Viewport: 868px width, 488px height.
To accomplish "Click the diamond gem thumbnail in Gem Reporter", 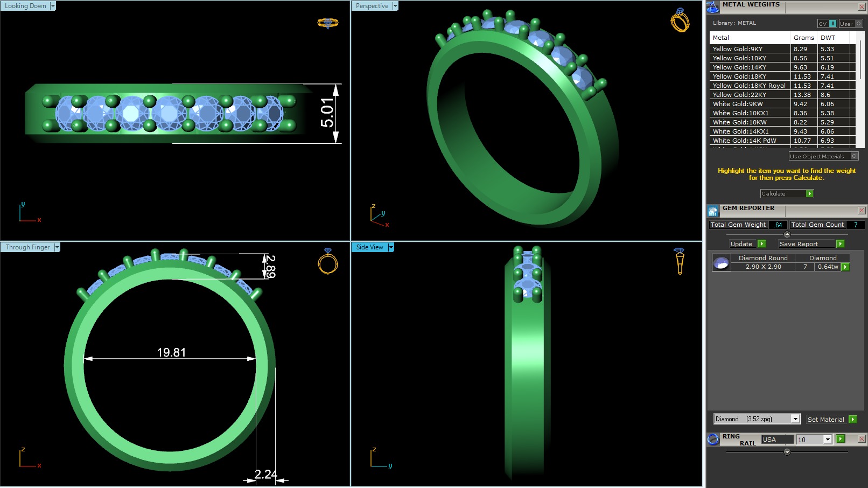I will (721, 263).
